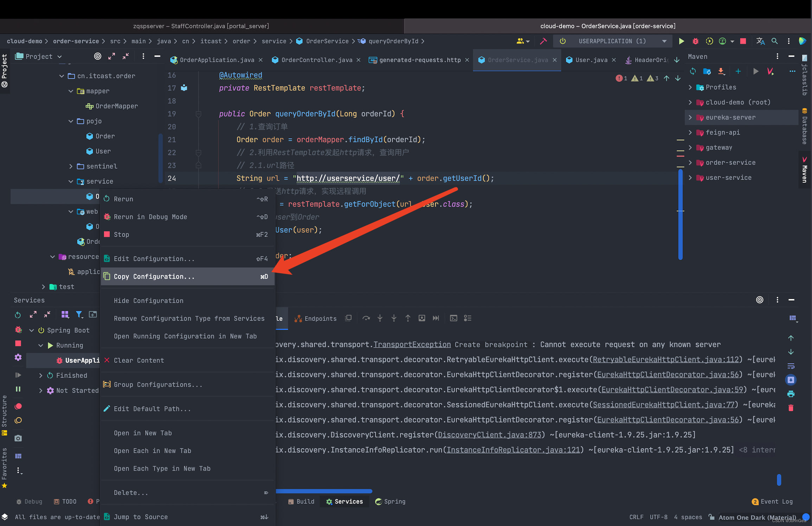Open RetryableEurekaHttpClient.java:112 link
The height and width of the screenshot is (526, 812).
[666, 360]
